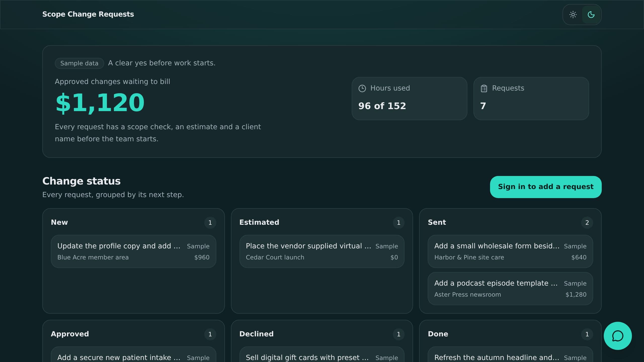Open the chat bubble button
Viewport: 644px width, 362px height.
click(x=618, y=336)
